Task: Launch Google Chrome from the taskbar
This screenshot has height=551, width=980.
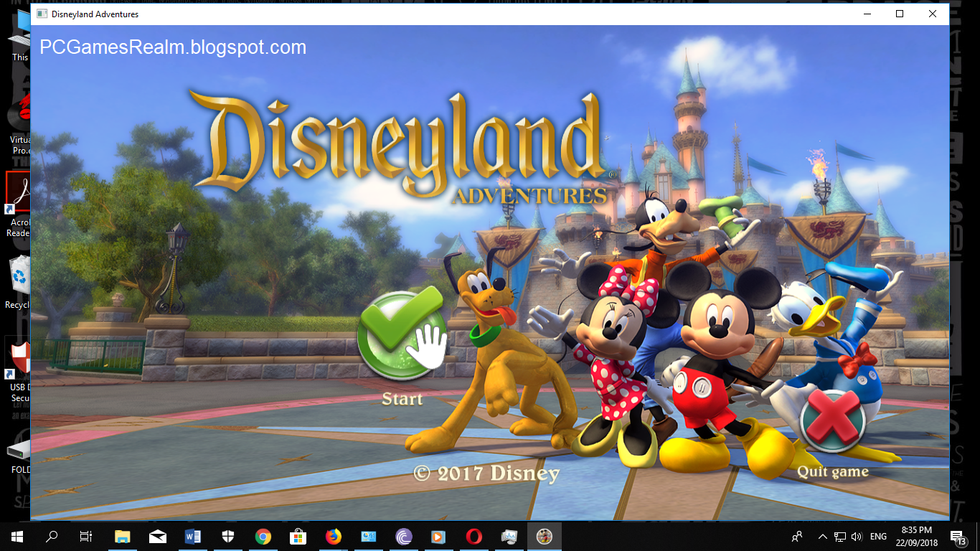Action: click(x=263, y=536)
